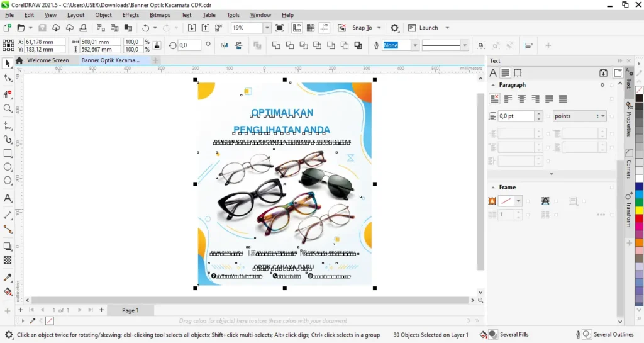This screenshot has height=343, width=644.
Task: Select the Pick tool
Action: coord(8,64)
